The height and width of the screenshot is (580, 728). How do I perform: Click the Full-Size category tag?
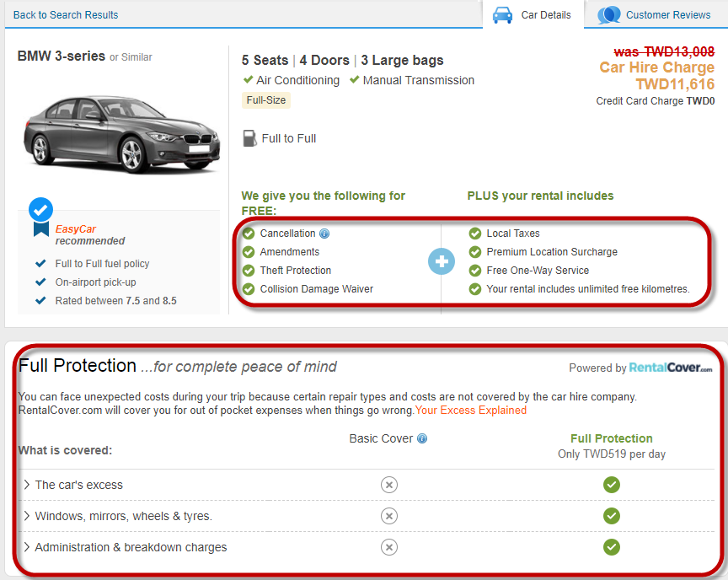tap(266, 100)
